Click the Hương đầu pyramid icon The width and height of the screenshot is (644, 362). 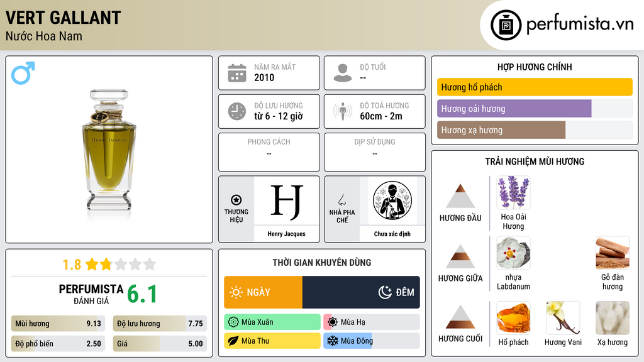[460, 196]
